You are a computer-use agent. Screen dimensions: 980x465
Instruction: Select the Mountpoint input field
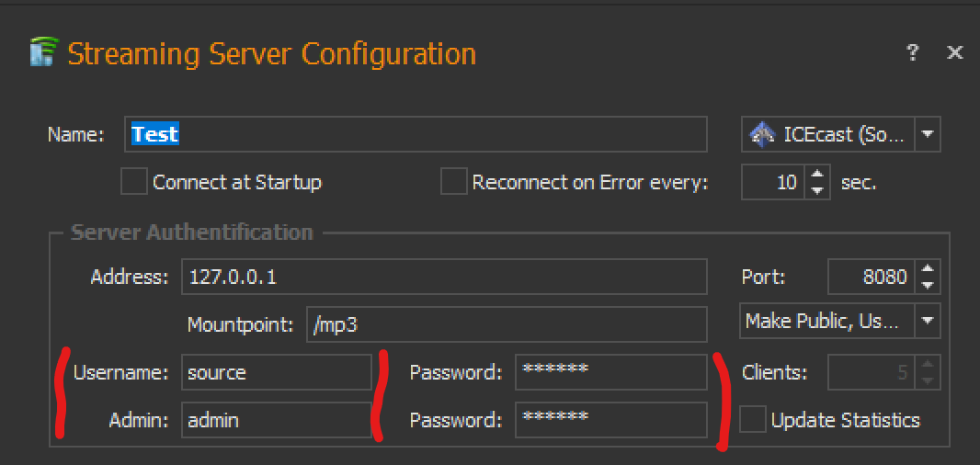tap(506, 324)
